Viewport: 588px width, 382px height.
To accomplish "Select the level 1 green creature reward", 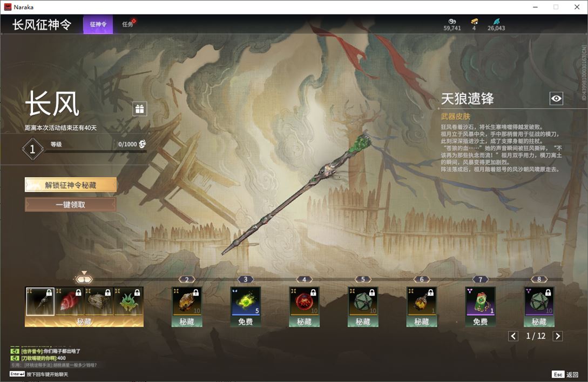I will point(129,301).
